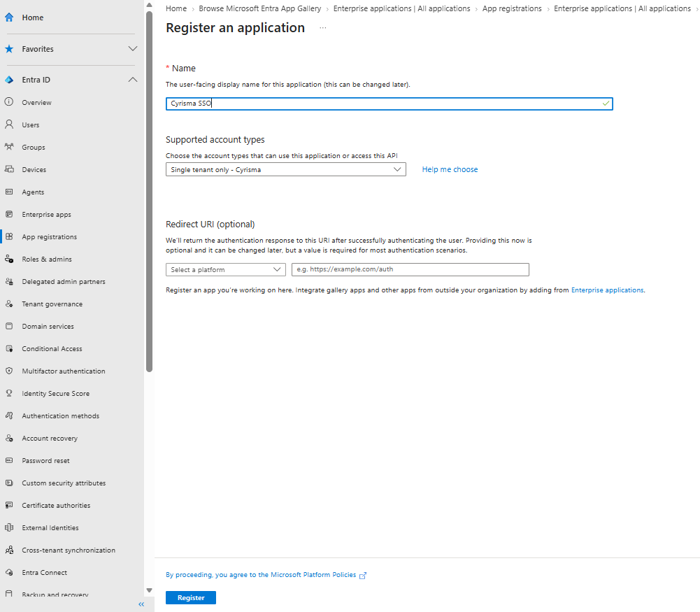
Task: Click Browse Microsoft Entra App Gallery breadcrumb
Action: (x=260, y=8)
